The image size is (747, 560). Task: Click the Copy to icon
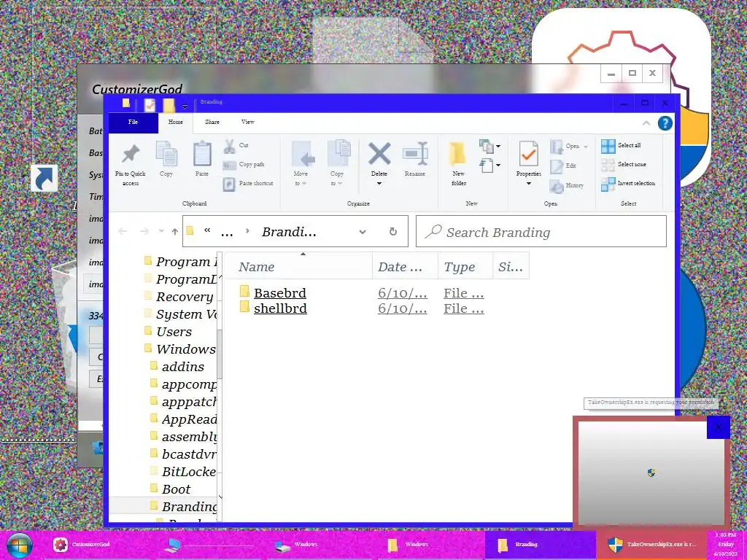[338, 153]
